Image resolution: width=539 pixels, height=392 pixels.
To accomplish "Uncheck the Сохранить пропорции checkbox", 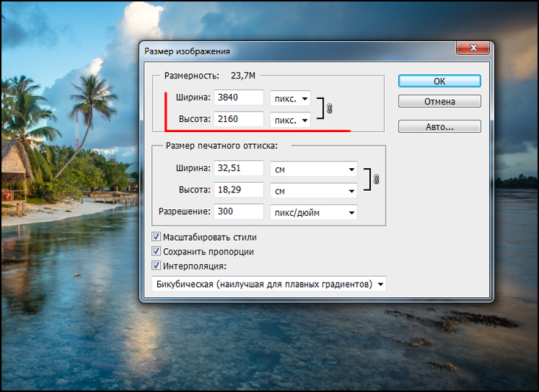I will tap(156, 251).
